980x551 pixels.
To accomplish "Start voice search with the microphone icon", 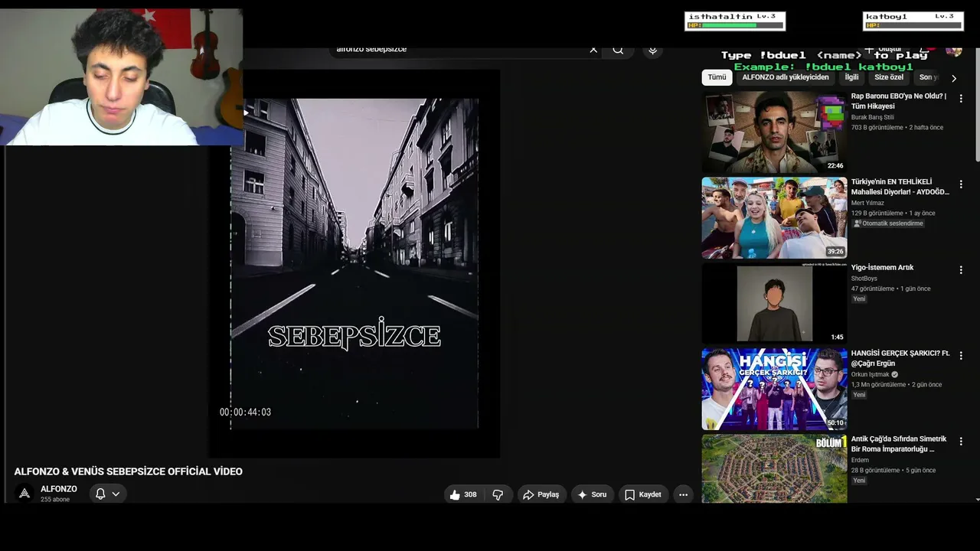I will [652, 50].
